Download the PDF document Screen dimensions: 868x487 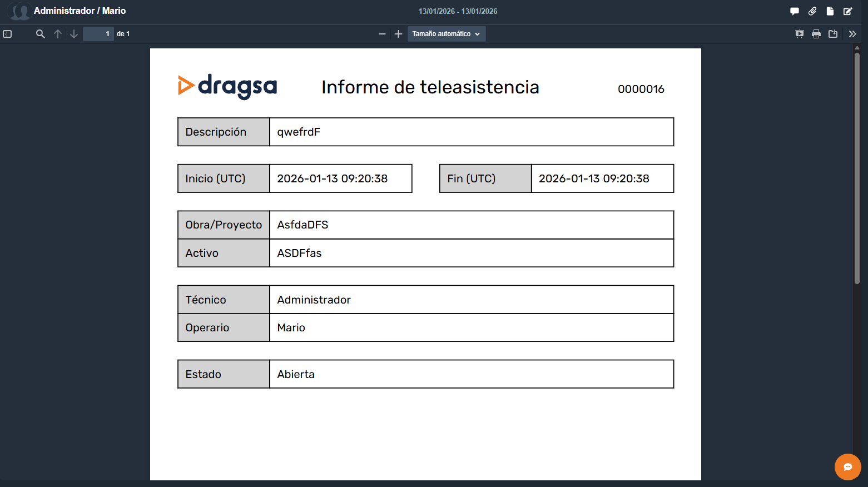833,34
